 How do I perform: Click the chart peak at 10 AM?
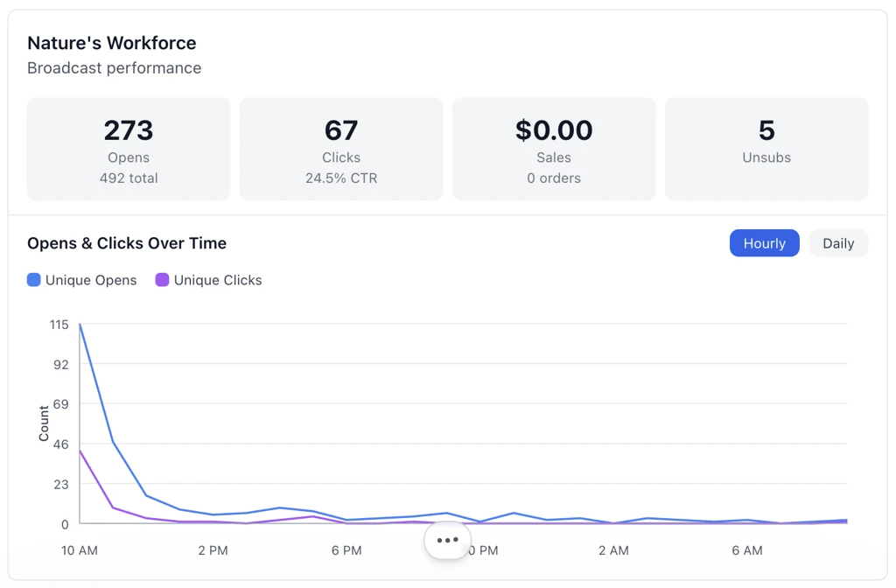(80, 325)
